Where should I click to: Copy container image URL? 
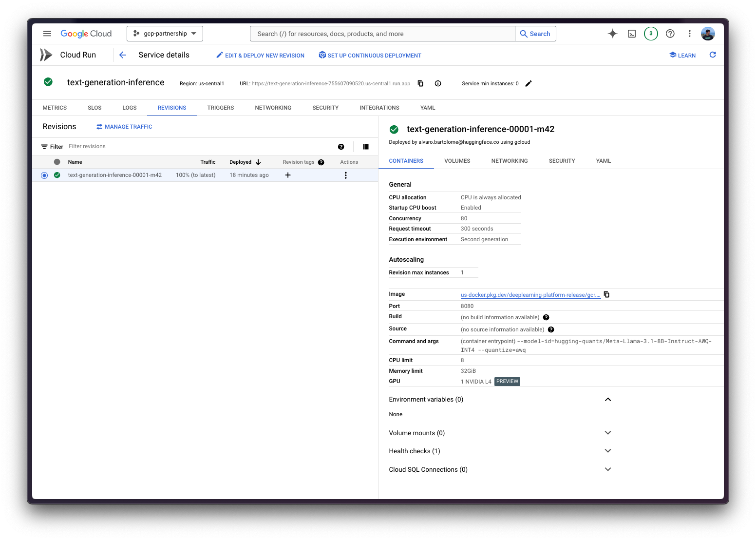point(606,294)
